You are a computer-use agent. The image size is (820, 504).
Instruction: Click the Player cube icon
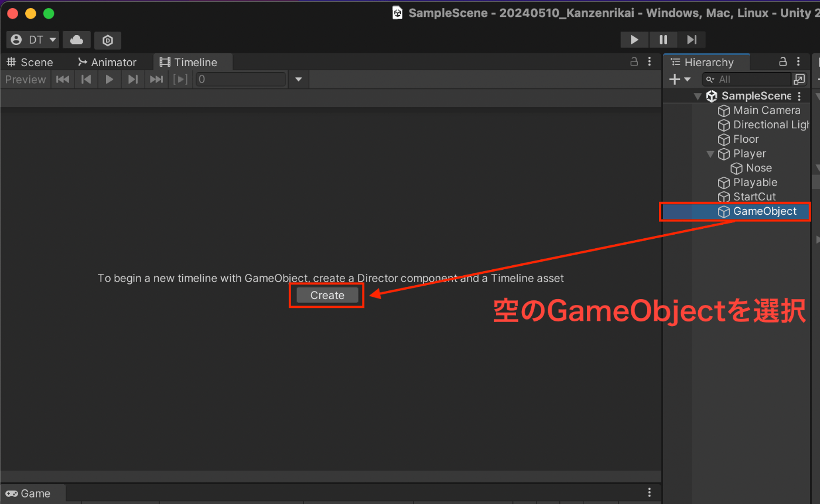point(724,154)
